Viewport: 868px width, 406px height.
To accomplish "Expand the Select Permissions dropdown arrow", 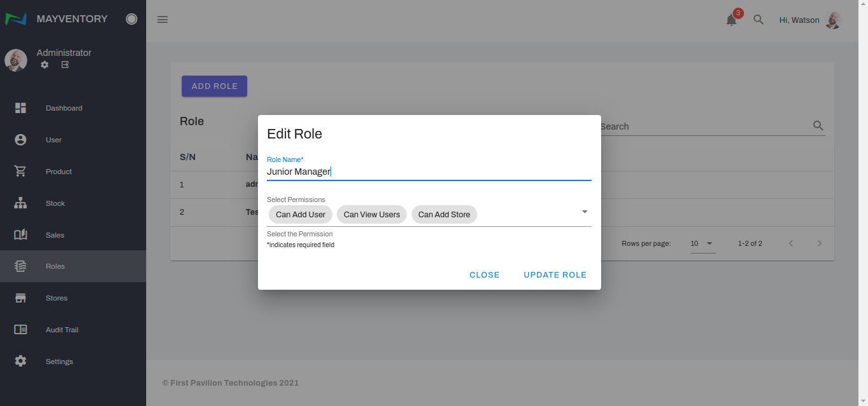I will pos(585,212).
